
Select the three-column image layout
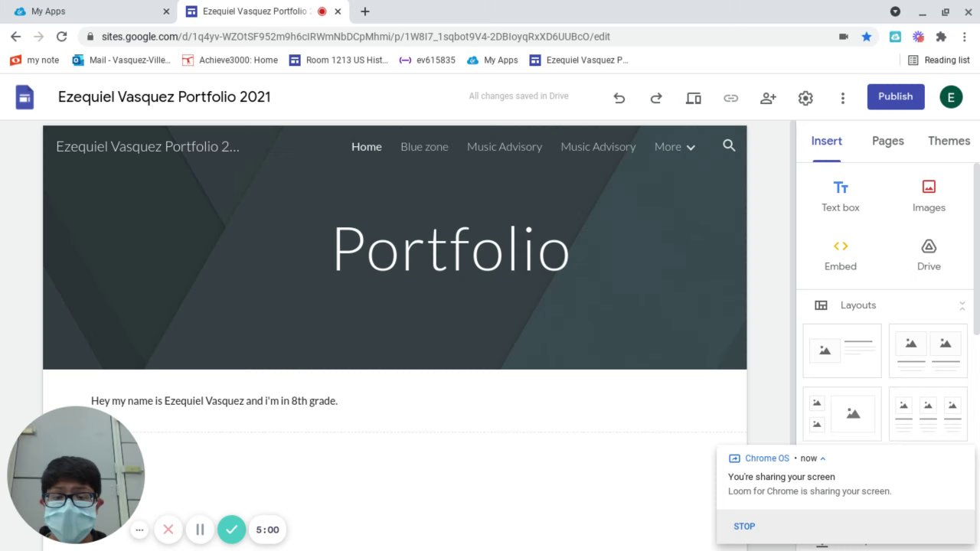[x=928, y=413]
